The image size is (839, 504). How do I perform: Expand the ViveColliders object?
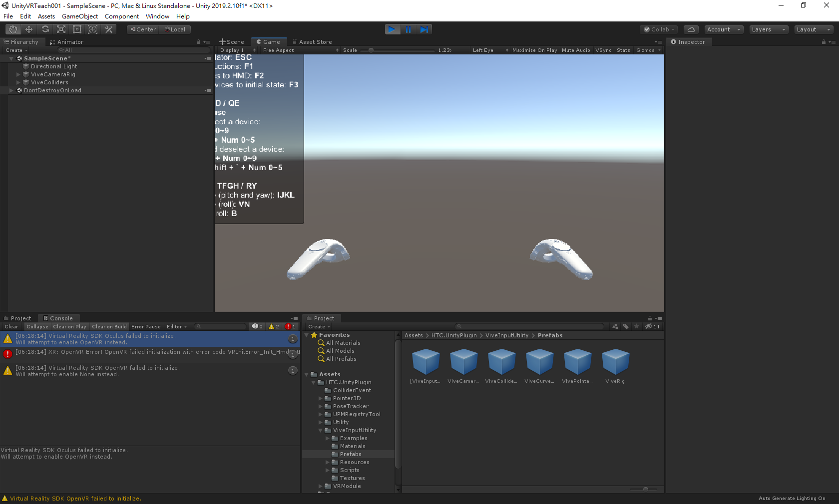[18, 82]
